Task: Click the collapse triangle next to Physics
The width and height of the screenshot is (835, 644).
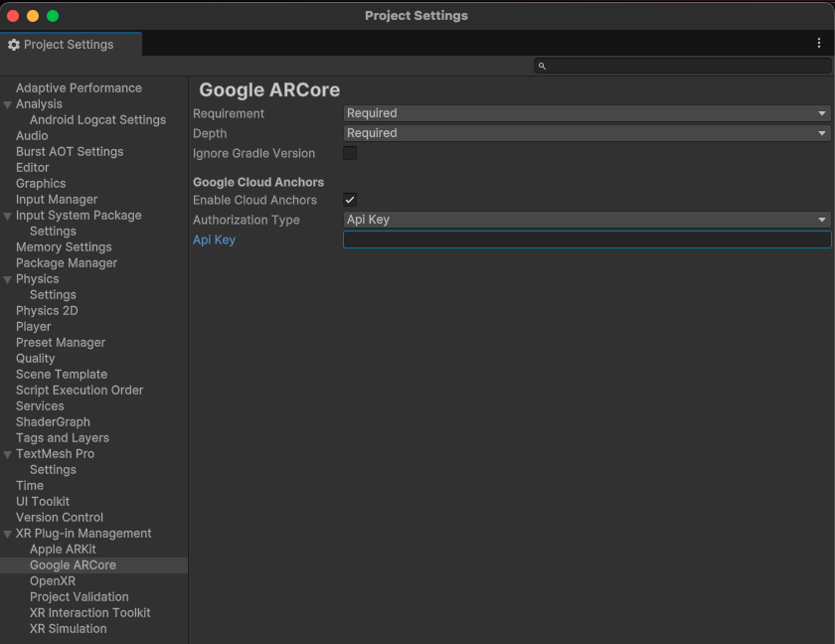Action: pos(8,278)
